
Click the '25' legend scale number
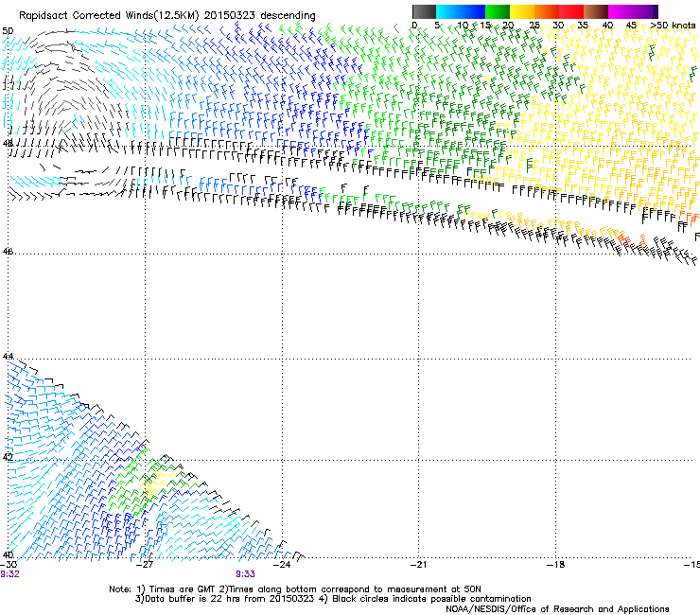(x=534, y=26)
